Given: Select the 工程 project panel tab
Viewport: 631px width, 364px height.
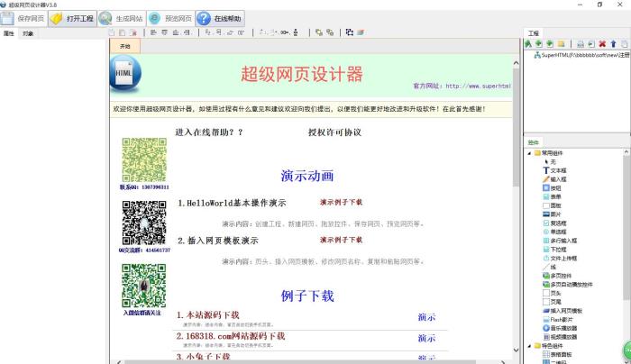Looking at the screenshot, I should coord(534,33).
